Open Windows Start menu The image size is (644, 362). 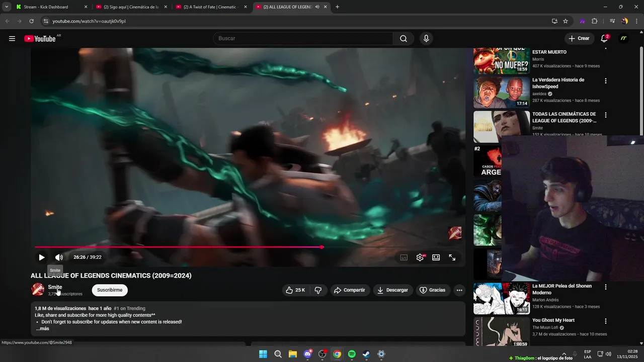pos(263,354)
